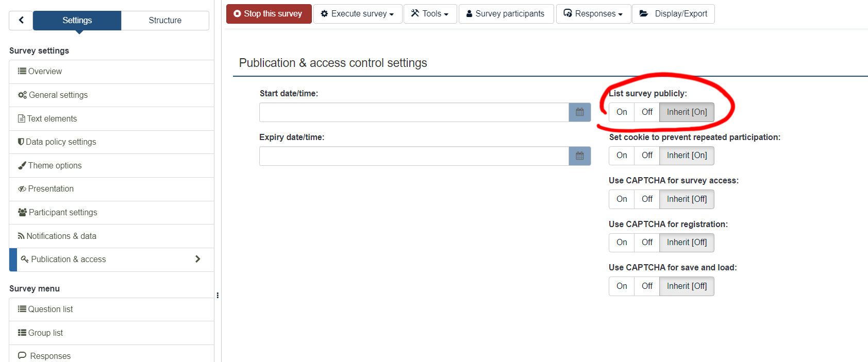Image resolution: width=868 pixels, height=362 pixels.
Task: Click the Notifications & data feed icon
Action: click(21, 236)
